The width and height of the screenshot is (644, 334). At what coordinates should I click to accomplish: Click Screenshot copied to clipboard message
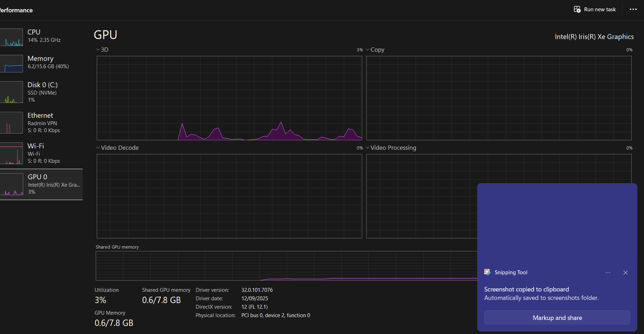[526, 289]
